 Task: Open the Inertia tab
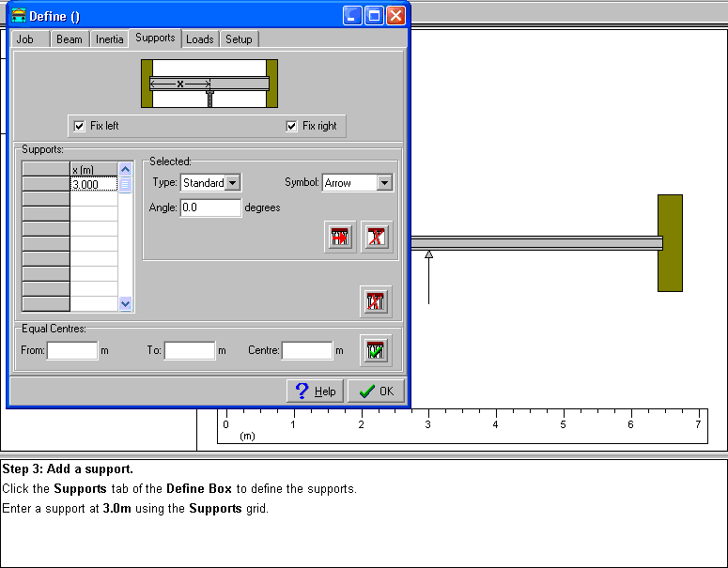tap(109, 39)
